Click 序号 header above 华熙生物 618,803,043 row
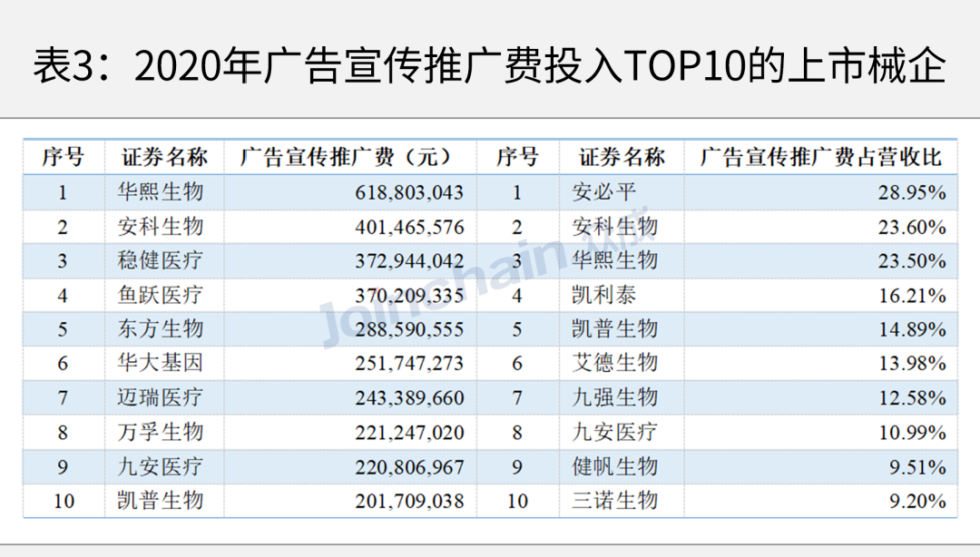980x557 pixels. (x=63, y=157)
